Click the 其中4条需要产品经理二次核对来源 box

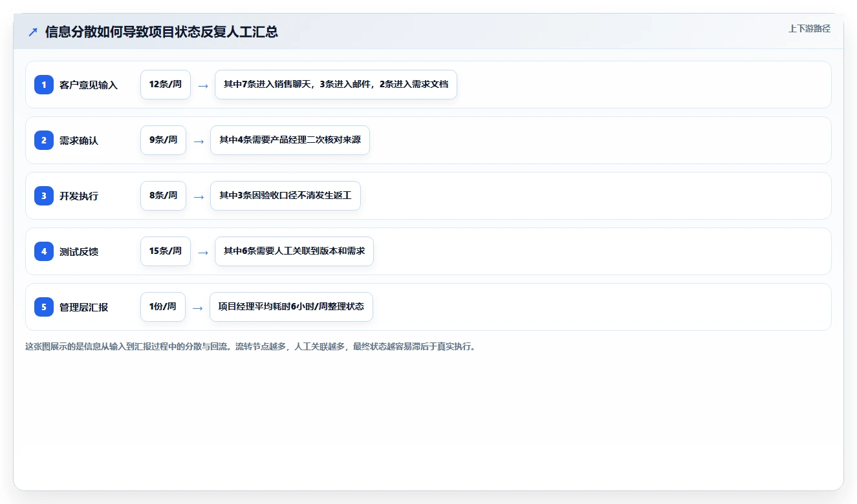pyautogui.click(x=290, y=140)
